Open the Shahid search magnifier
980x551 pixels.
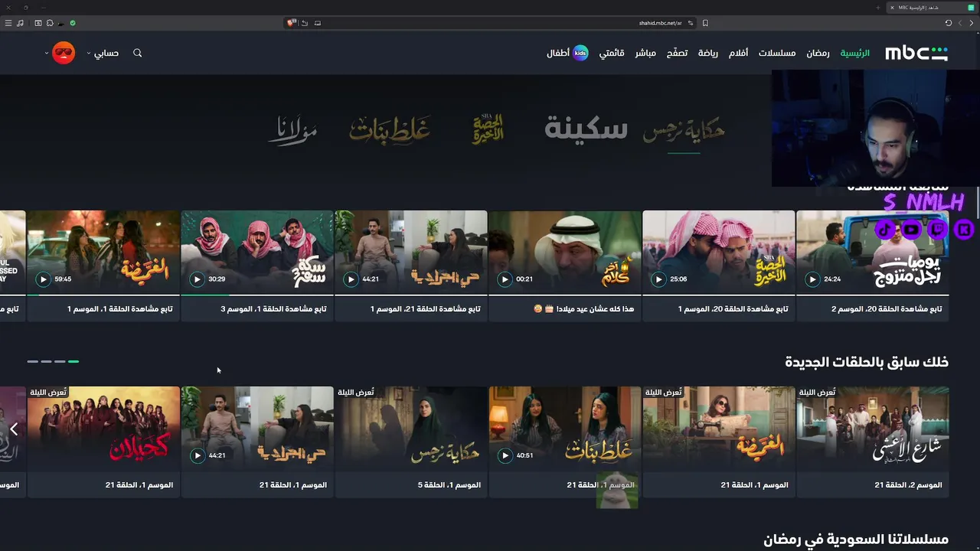(x=138, y=53)
